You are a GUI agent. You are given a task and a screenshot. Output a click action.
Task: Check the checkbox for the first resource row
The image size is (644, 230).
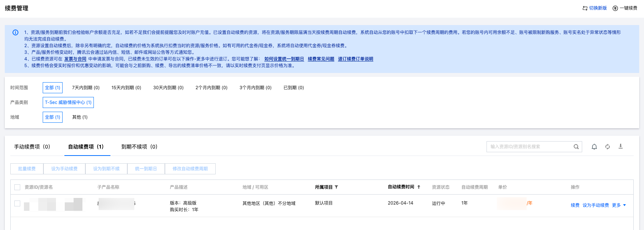coord(17,203)
